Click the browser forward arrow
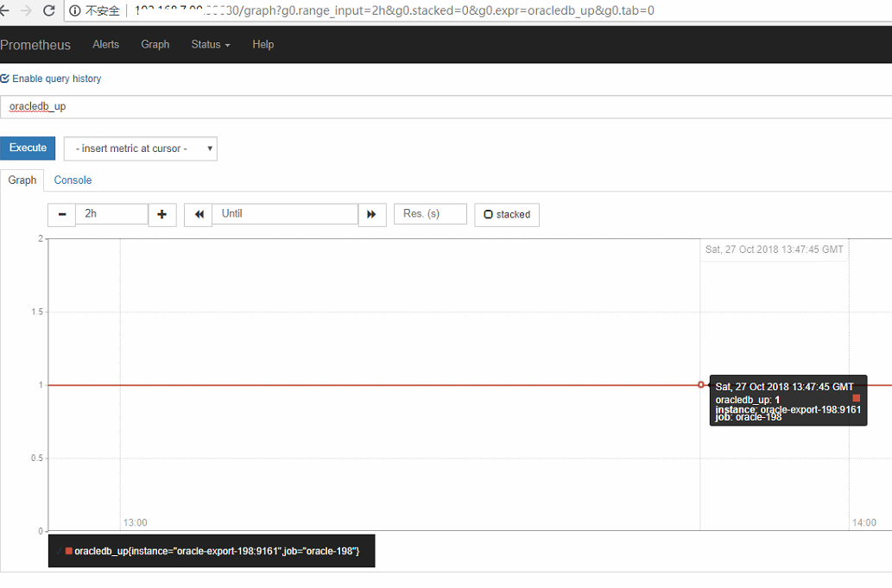 coord(26,10)
